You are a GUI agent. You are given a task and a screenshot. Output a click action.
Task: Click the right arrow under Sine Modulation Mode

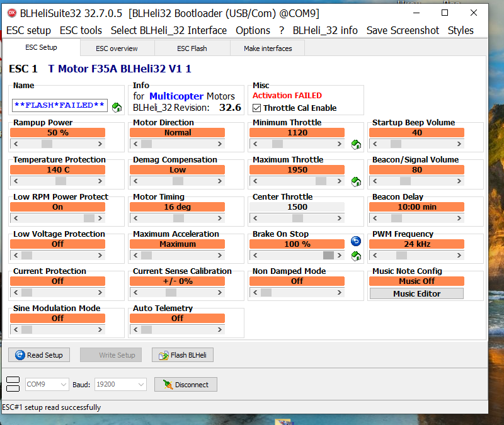(x=100, y=329)
